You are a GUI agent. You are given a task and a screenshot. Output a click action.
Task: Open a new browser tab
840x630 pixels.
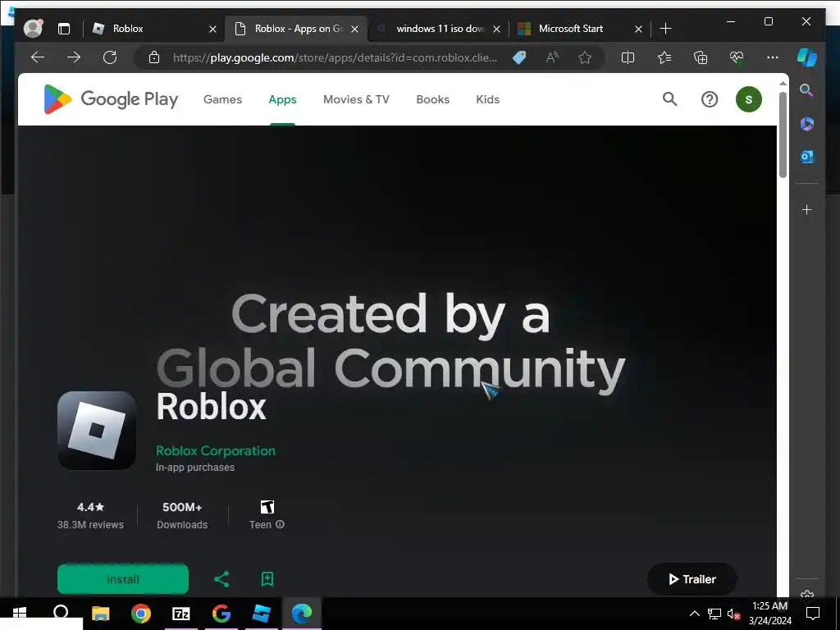[x=665, y=29]
